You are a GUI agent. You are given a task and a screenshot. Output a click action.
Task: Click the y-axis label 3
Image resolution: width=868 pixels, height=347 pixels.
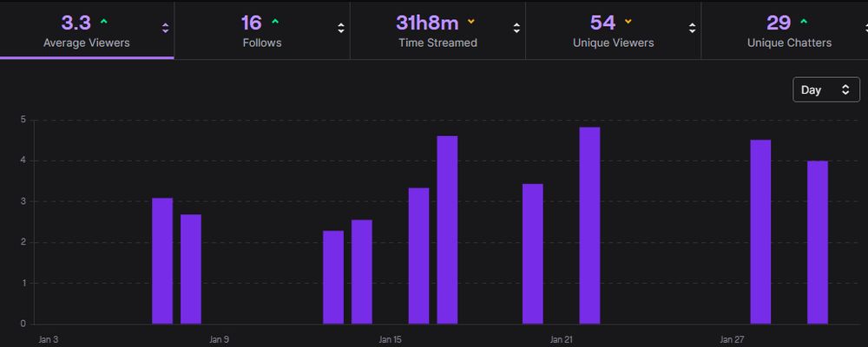(x=23, y=201)
